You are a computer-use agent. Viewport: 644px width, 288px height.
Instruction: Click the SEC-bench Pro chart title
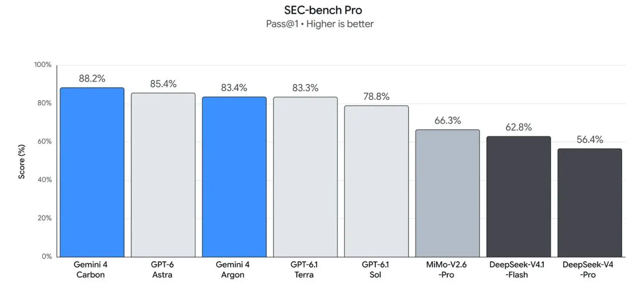click(323, 10)
